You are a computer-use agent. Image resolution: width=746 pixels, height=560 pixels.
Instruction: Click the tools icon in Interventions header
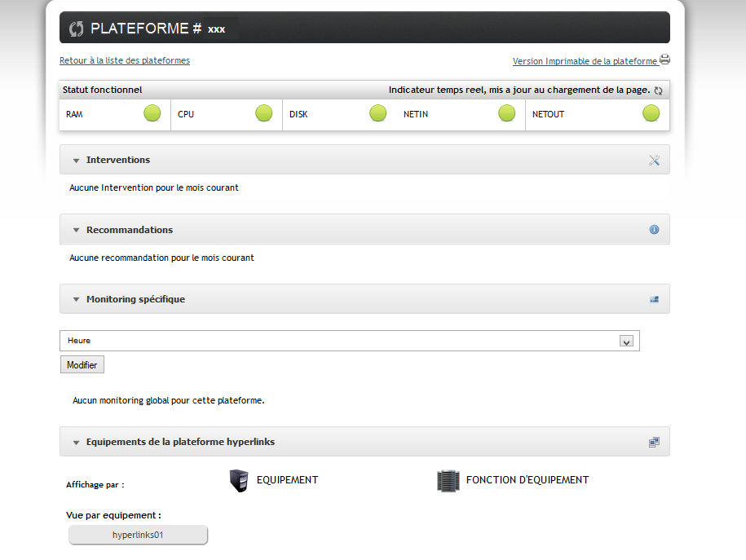pos(654,160)
